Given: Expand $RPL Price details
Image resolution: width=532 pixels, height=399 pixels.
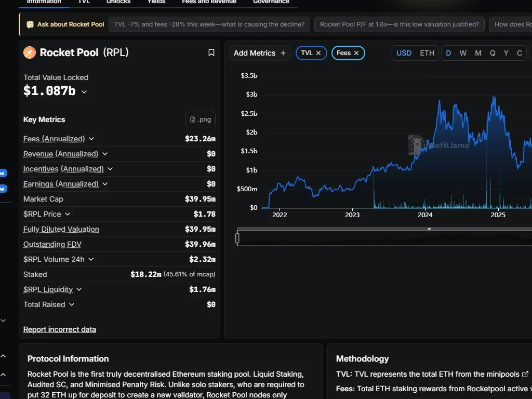Looking at the screenshot, I should pyautogui.click(x=68, y=214).
